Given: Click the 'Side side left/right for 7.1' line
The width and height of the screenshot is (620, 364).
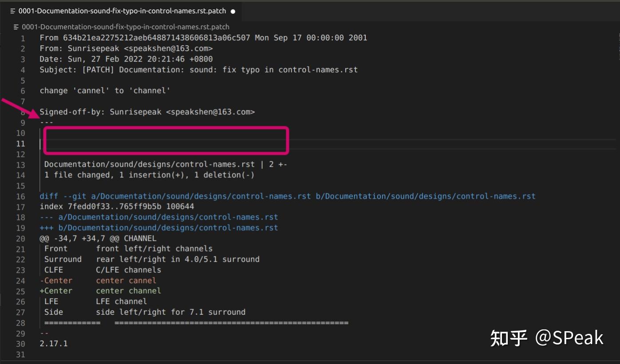Looking at the screenshot, I should click(x=145, y=312).
